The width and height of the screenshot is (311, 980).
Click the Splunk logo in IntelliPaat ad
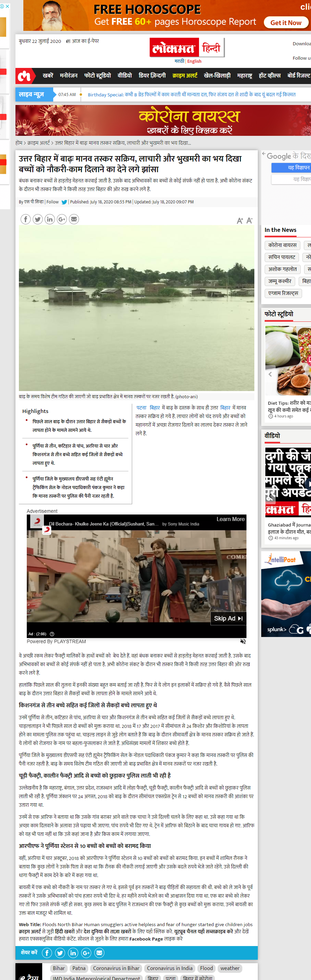[277, 630]
